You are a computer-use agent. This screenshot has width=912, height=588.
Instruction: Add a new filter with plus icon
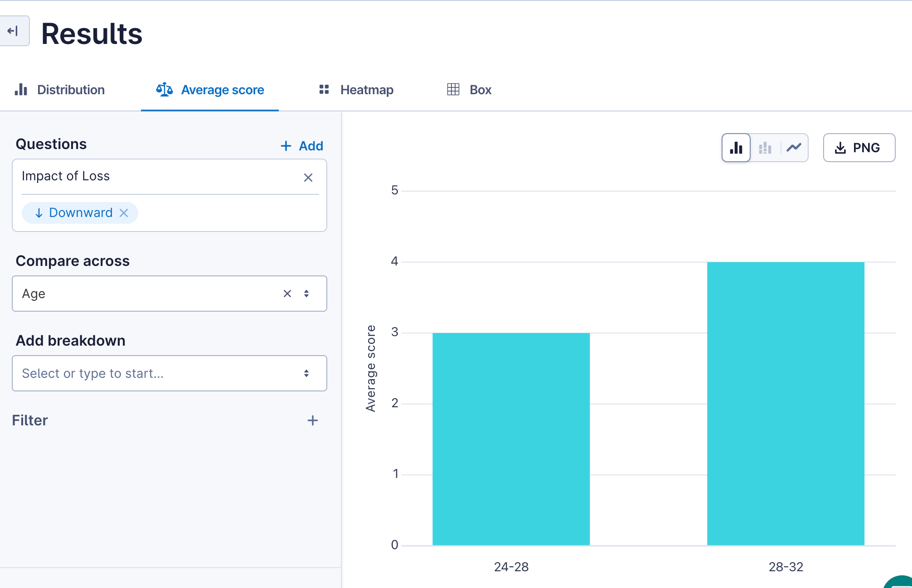click(312, 420)
